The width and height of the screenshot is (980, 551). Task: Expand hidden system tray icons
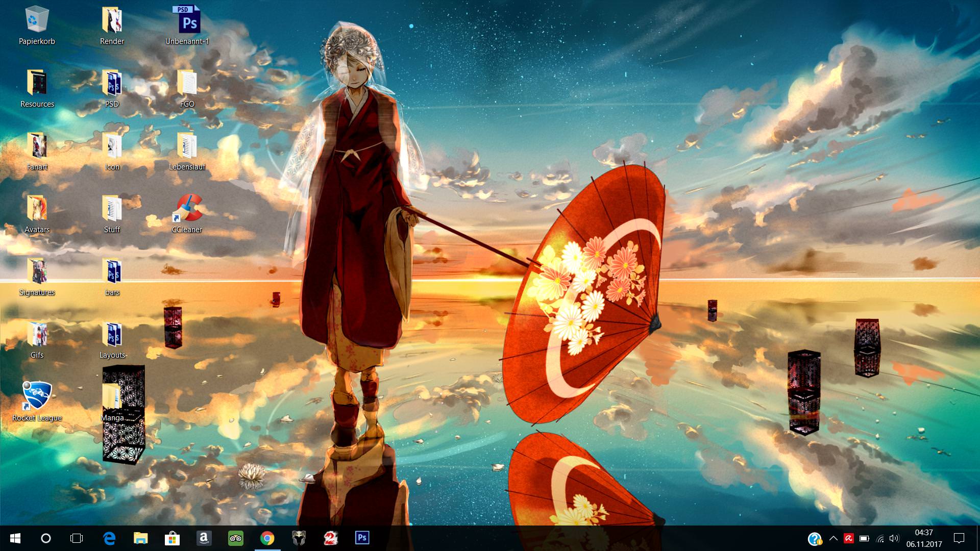coord(834,538)
